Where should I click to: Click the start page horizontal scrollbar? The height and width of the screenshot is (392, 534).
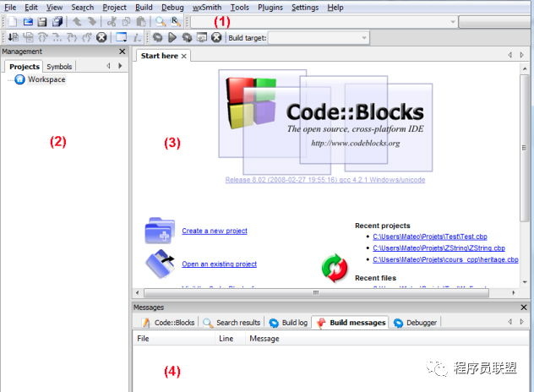tap(316, 292)
